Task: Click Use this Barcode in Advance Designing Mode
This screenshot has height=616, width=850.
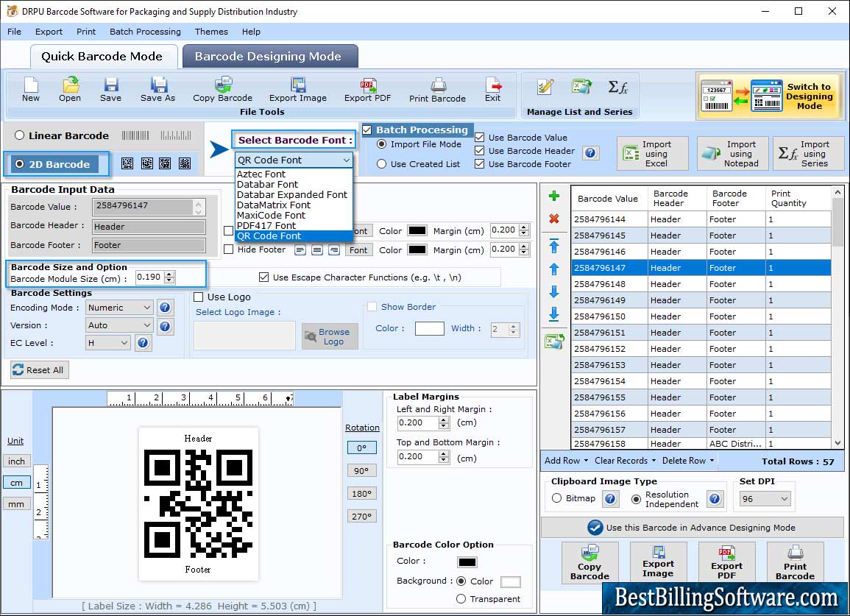Action: [692, 527]
